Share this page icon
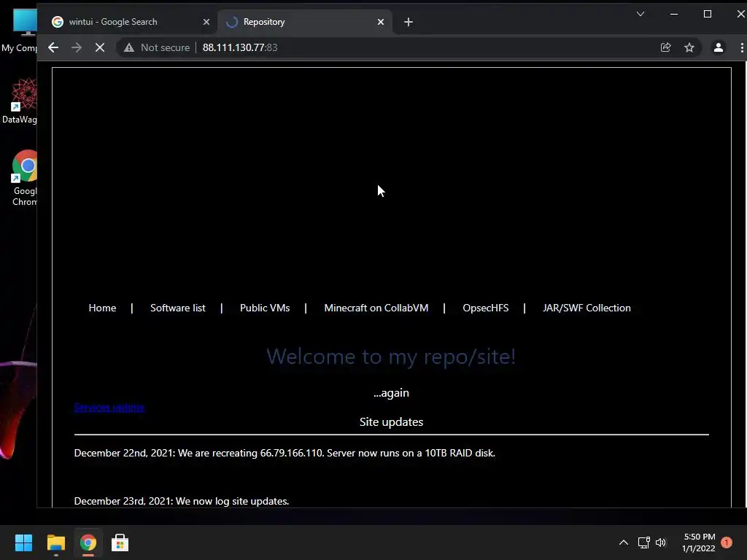 665,47
